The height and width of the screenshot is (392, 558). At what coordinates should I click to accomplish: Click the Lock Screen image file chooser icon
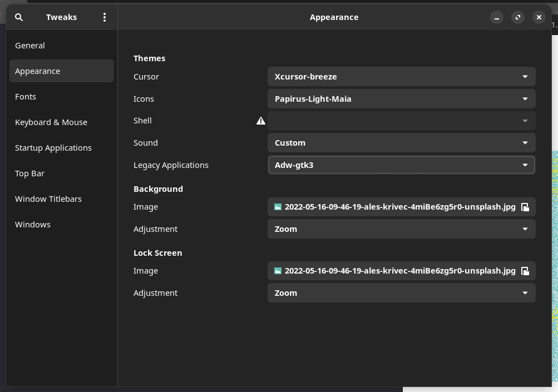[x=525, y=271]
